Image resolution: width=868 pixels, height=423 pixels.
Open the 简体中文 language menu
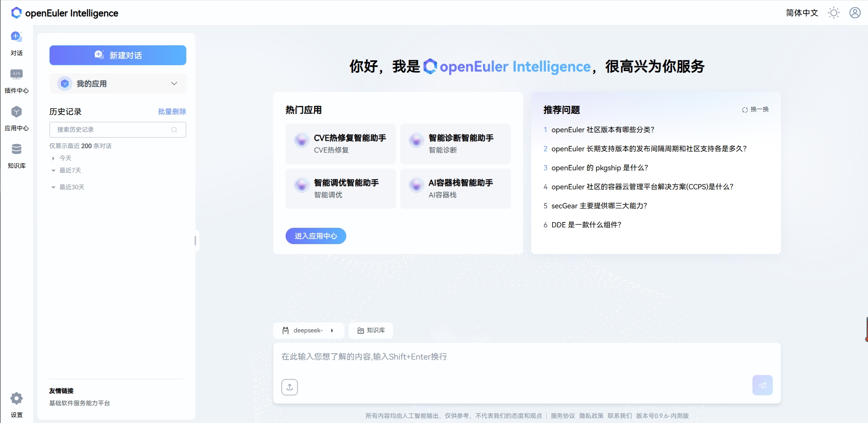pos(802,13)
